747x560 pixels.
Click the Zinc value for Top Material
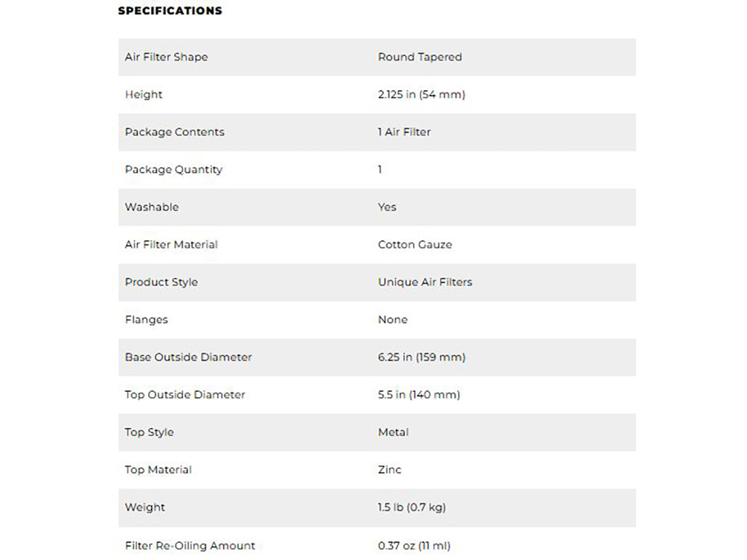click(389, 470)
